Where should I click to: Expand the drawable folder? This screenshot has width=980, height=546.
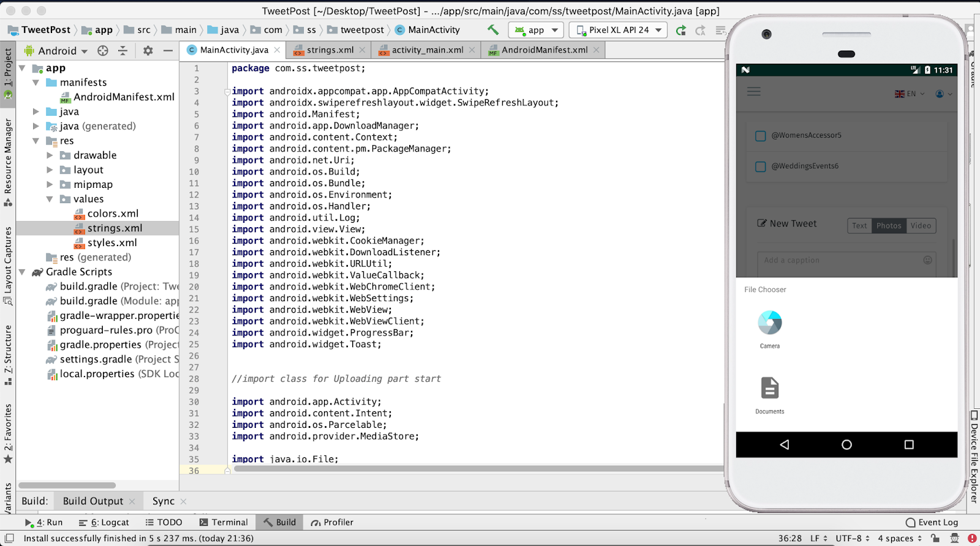tap(50, 155)
